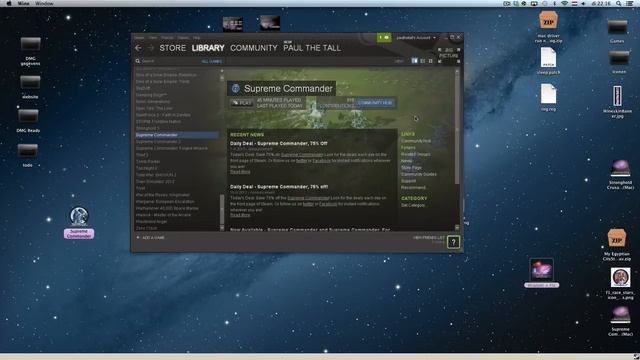Click the second video thumbnail above Steam window
This screenshot has width=640, height=360.
point(270,23)
